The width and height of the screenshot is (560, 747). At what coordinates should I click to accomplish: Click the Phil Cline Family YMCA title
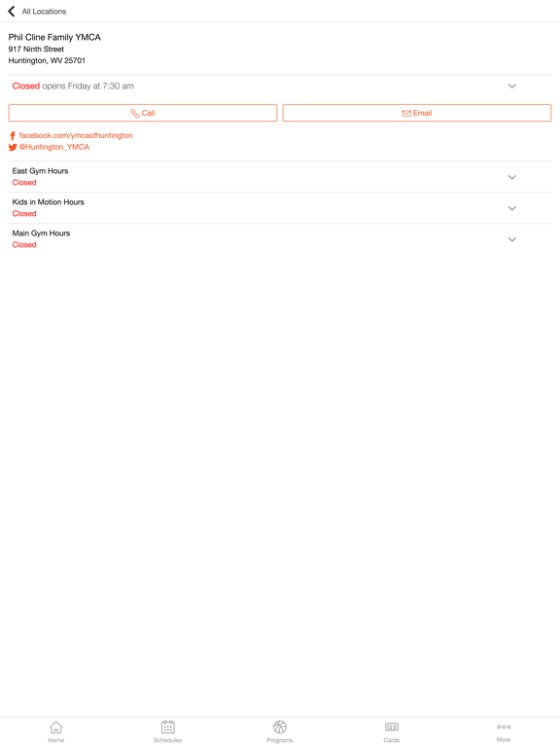tap(54, 37)
